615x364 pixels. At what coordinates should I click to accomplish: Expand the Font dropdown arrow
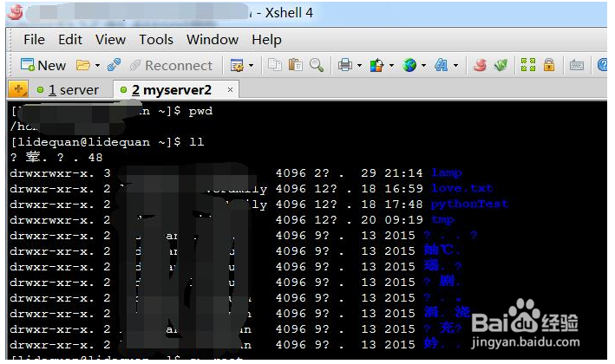(455, 66)
